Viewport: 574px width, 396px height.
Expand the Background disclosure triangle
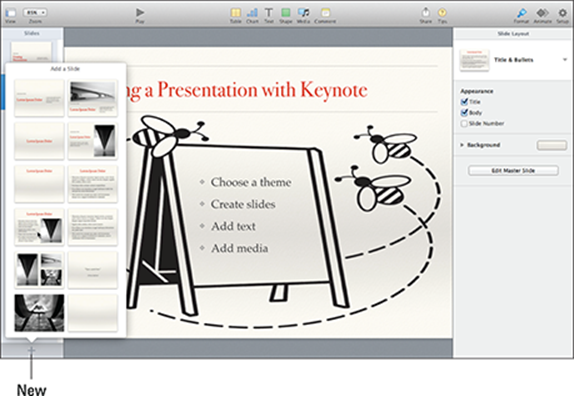tap(462, 145)
